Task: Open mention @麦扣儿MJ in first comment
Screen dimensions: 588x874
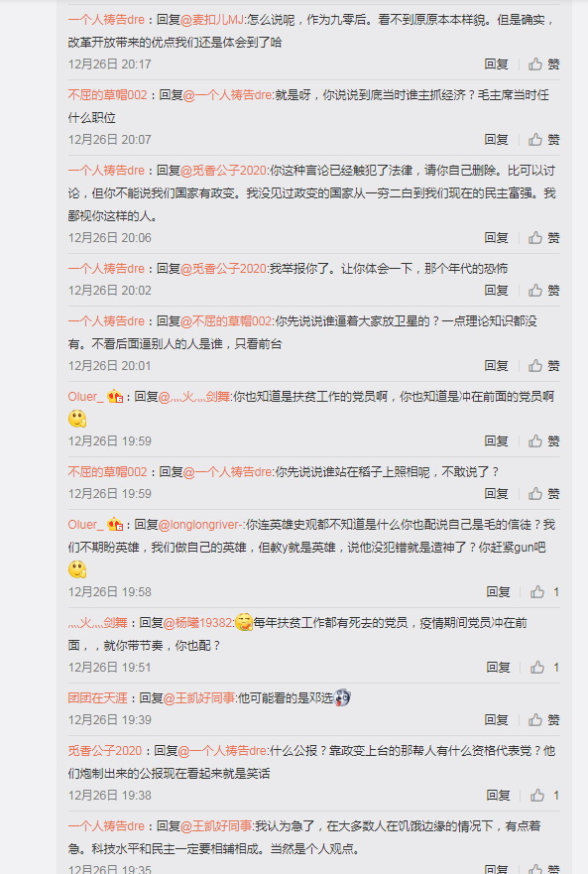Action: pyautogui.click(x=212, y=20)
